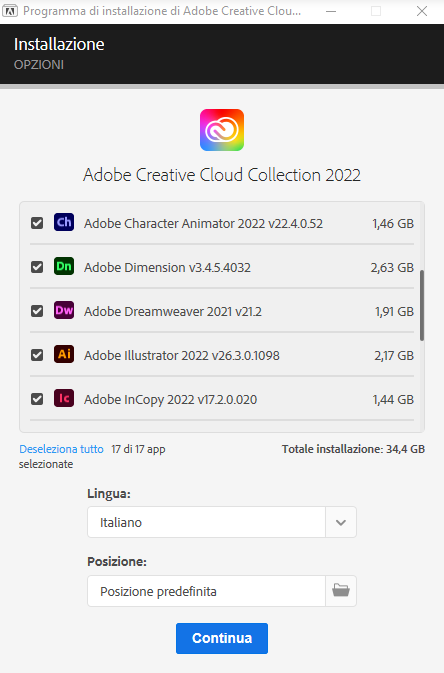
Task: Open the folder browse icon for Posizione
Action: [x=341, y=591]
